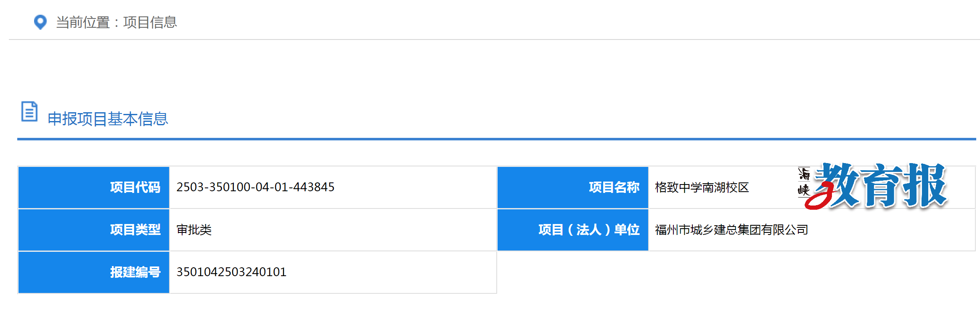Image resolution: width=980 pixels, height=327 pixels.
Task: Click the 项目名称 header cell
Action: (x=573, y=187)
